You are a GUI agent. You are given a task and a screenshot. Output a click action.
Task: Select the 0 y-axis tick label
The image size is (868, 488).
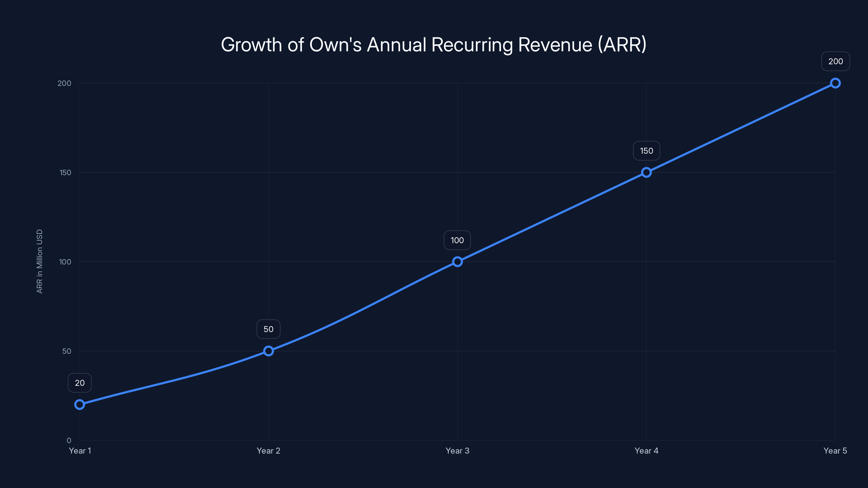70,440
